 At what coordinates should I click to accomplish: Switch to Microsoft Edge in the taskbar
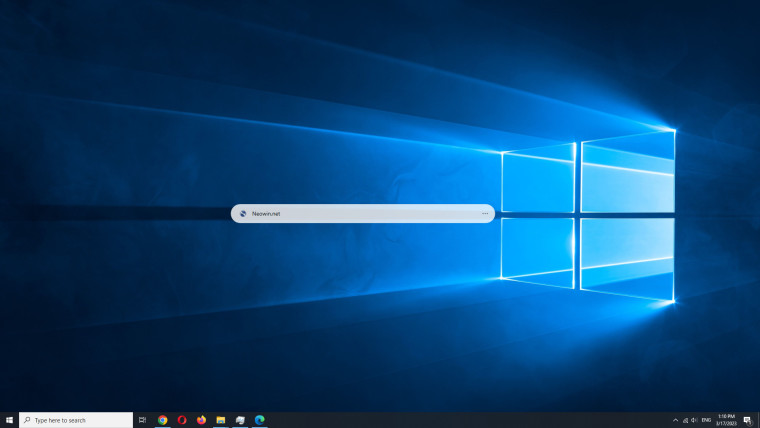[x=260, y=420]
